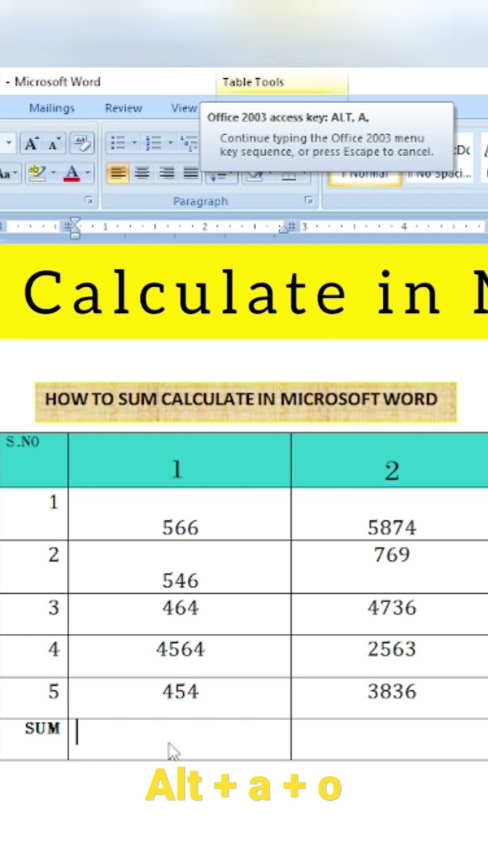Open the Font dialog launcher

click(x=88, y=200)
